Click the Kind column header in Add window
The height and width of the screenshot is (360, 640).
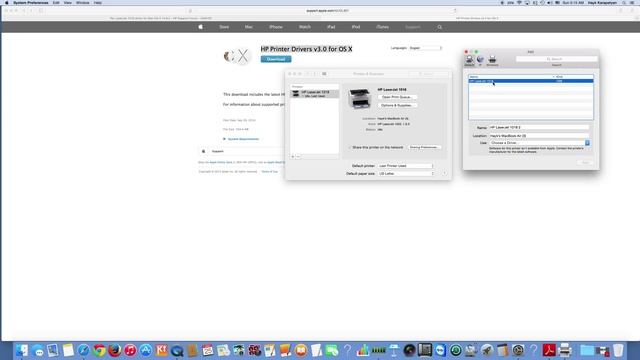[574, 77]
